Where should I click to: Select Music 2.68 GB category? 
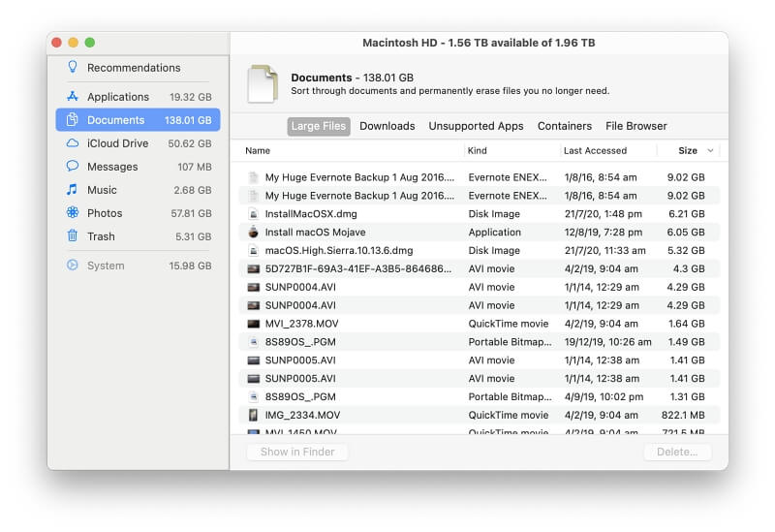[138, 189]
